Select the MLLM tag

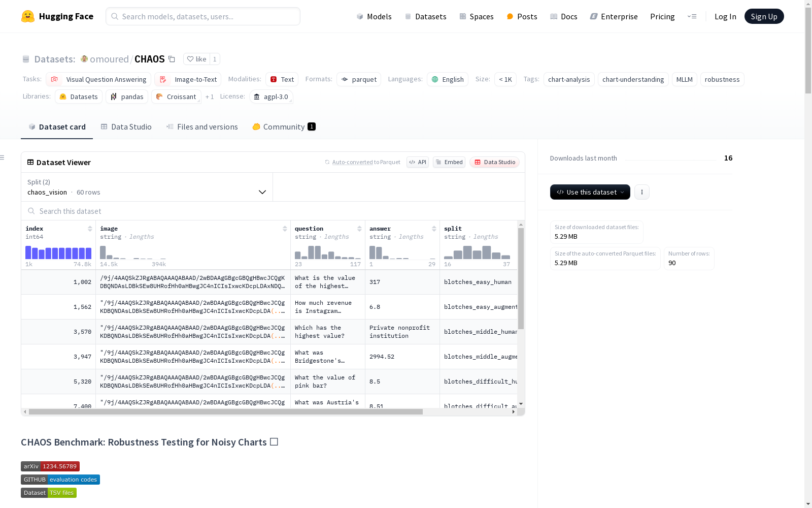point(685,79)
